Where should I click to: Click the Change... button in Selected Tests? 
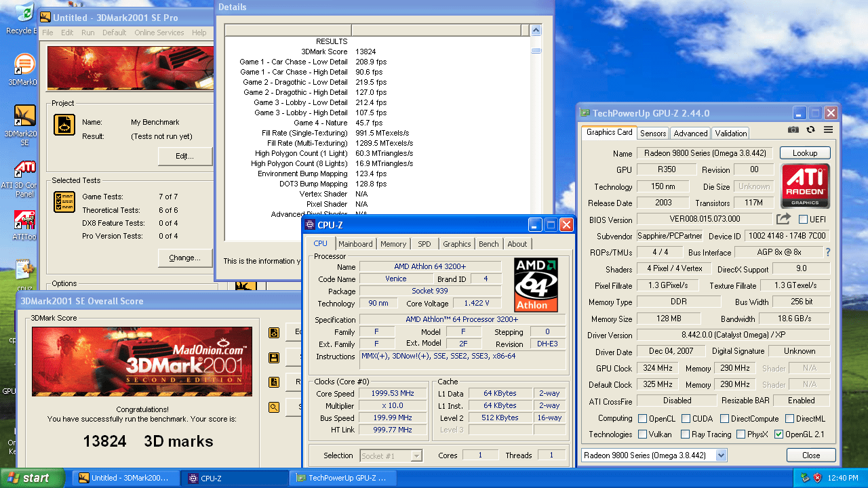pos(184,258)
